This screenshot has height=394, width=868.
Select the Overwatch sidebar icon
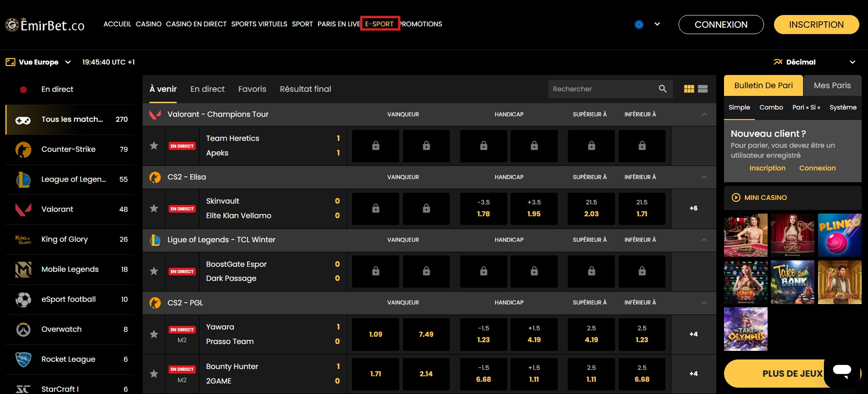pos(23,329)
